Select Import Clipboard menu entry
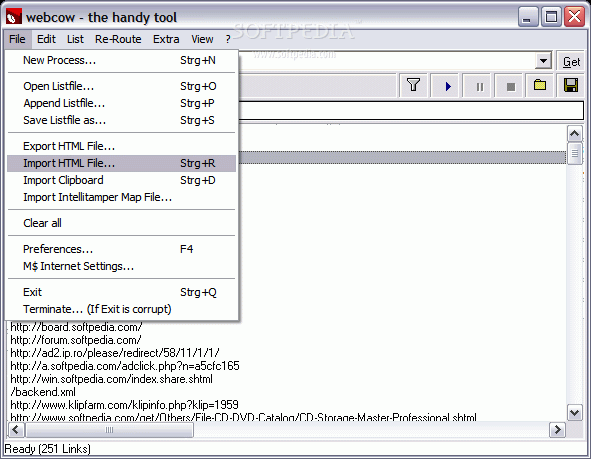 [121, 180]
